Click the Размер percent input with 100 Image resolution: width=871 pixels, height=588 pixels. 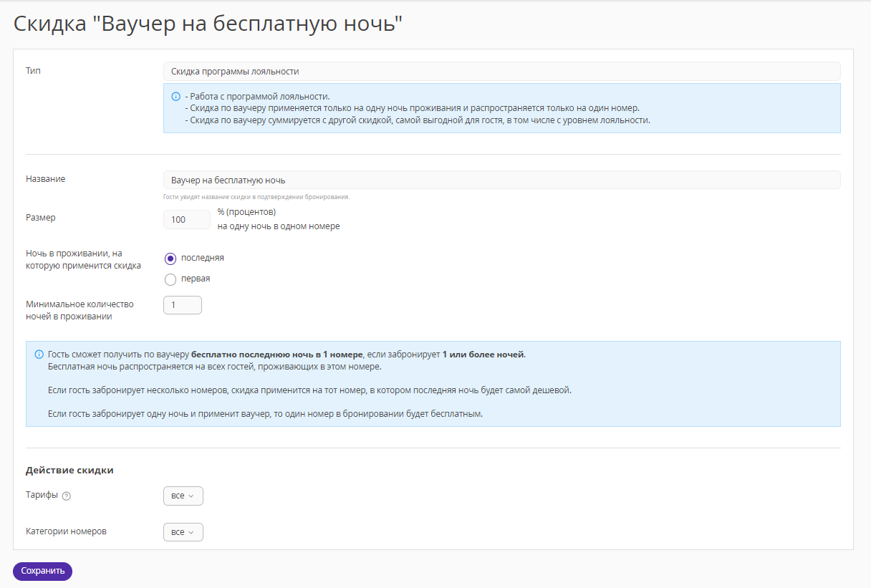187,219
